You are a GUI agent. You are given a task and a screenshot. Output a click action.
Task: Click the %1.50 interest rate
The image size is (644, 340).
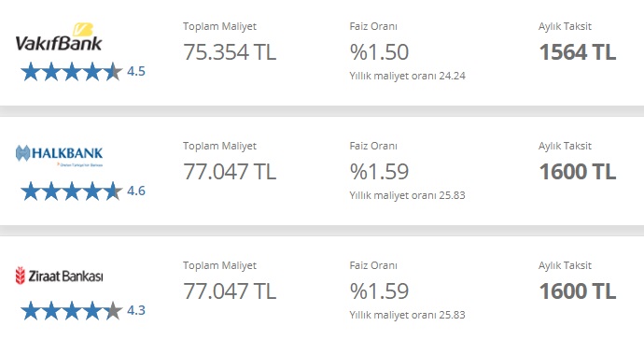pos(379,52)
